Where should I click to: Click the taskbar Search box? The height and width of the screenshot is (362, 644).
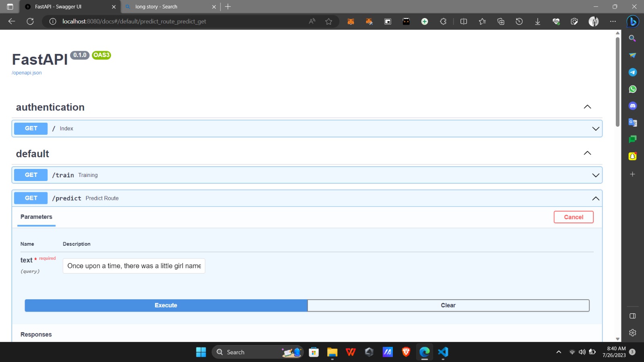coord(258,352)
